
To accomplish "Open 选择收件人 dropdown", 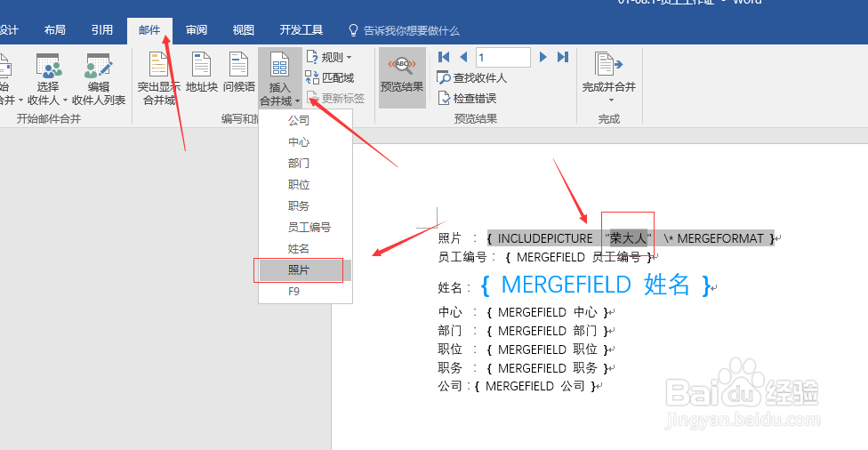I will [48, 78].
